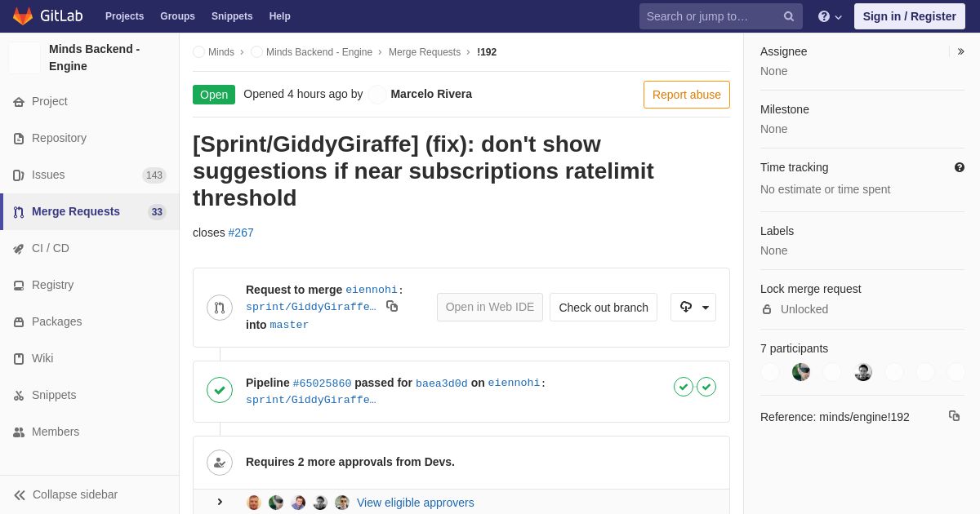The height and width of the screenshot is (514, 980).
Task: Click the Check out branch button
Action: tap(604, 308)
